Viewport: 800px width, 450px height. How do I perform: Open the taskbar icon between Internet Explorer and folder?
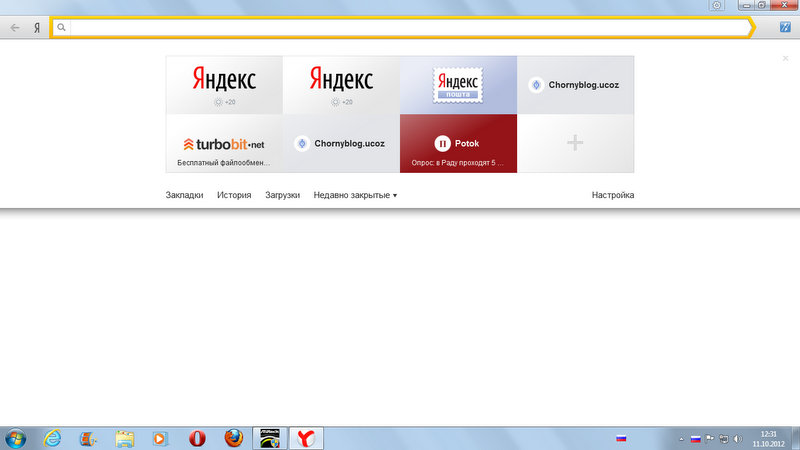click(x=88, y=438)
